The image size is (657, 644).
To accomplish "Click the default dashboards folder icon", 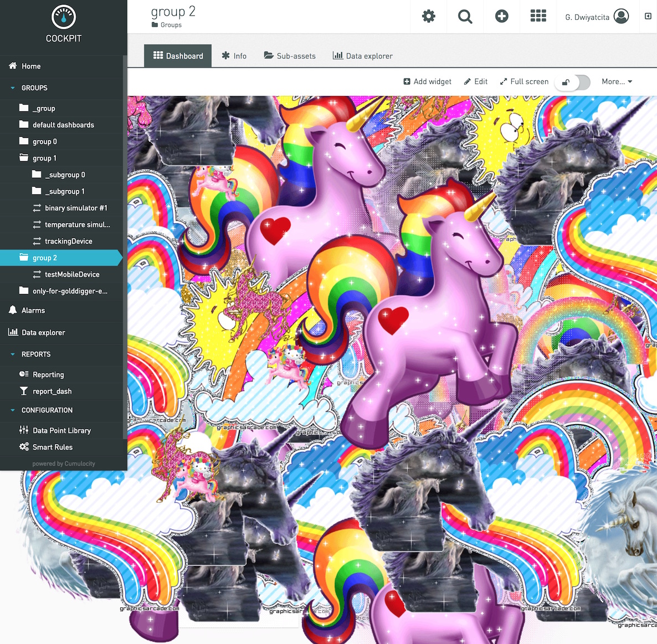I will [24, 125].
